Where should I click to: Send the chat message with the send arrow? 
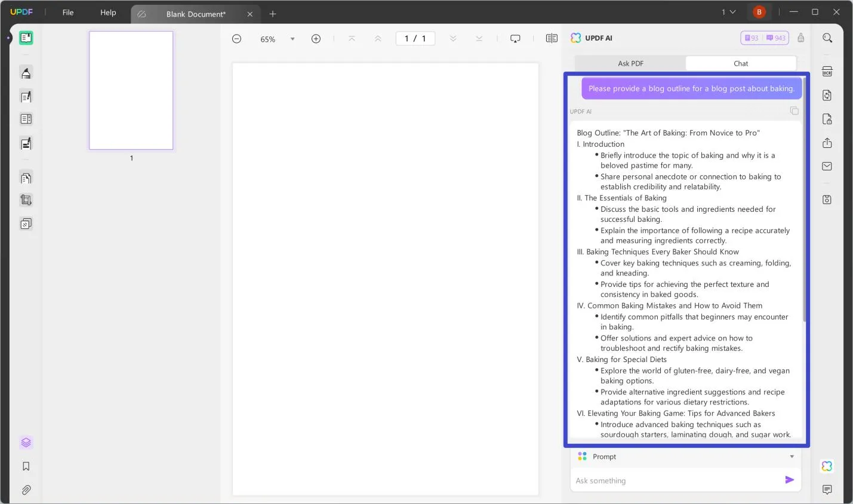(789, 480)
